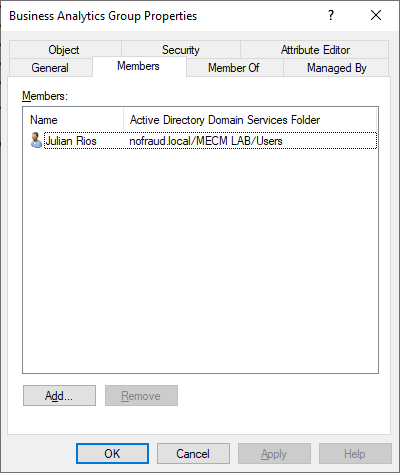Go to the Member Of tab
This screenshot has width=400, height=473.
(234, 68)
